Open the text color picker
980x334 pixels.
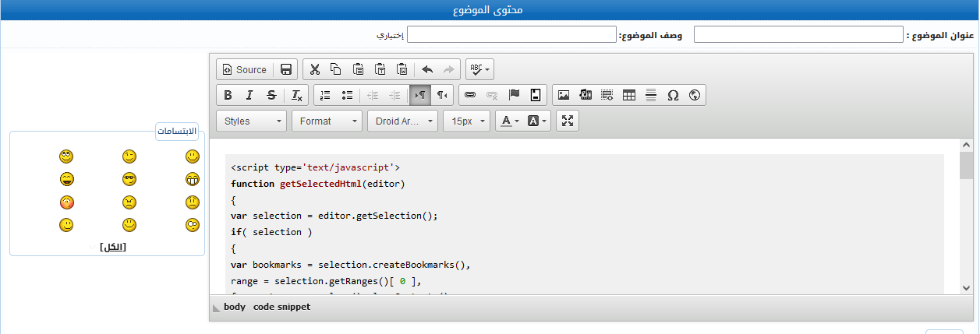point(511,121)
